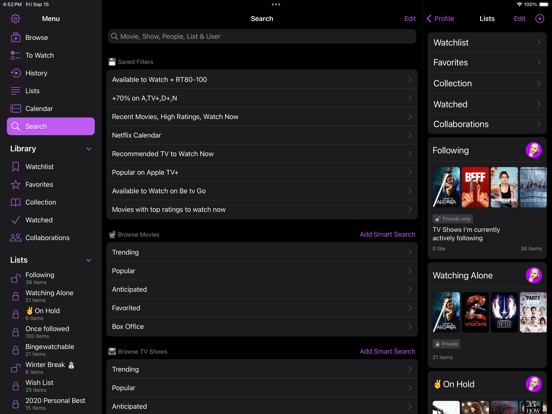Screen dimensions: 552x414
Task: Open chevron on Box Office row
Action: click(x=410, y=326)
